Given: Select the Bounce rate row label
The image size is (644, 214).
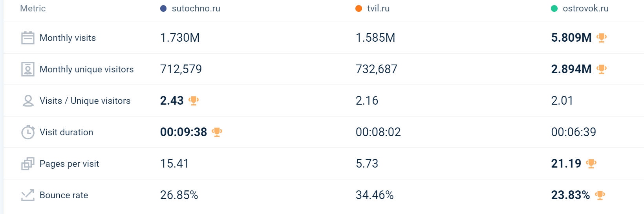Looking at the screenshot, I should tap(64, 195).
